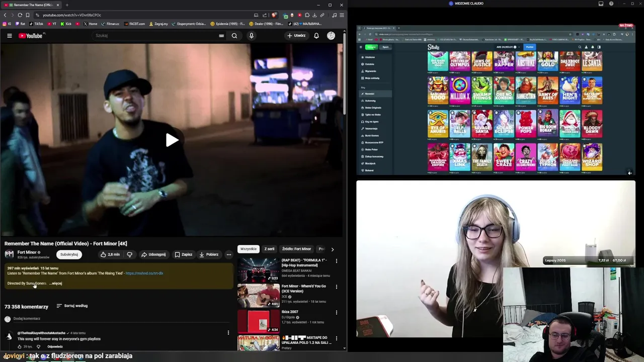The width and height of the screenshot is (644, 362).
Task: Open options menu for Ibiza 2007 video
Action: pos(337,312)
